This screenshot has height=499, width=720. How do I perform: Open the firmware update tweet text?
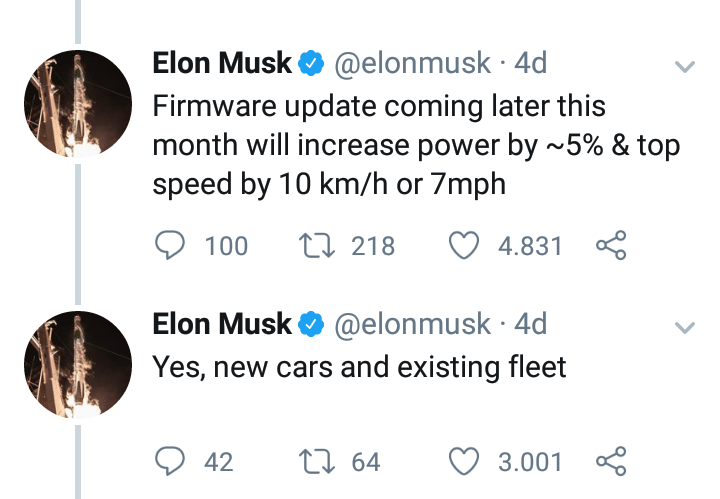point(416,146)
